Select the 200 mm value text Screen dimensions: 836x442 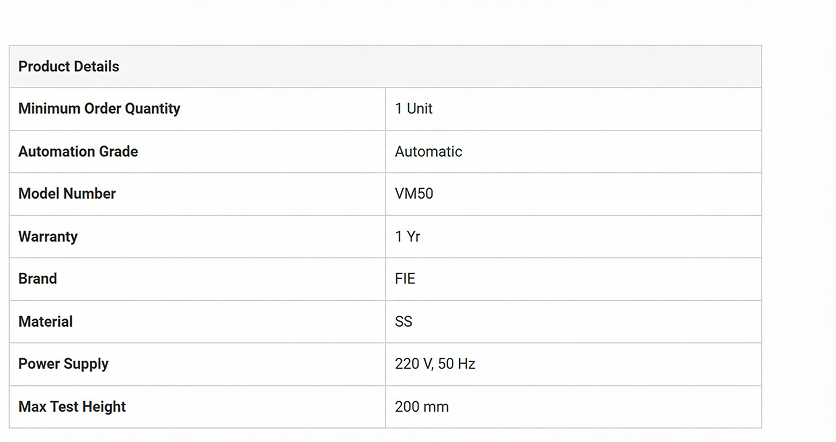click(x=422, y=406)
